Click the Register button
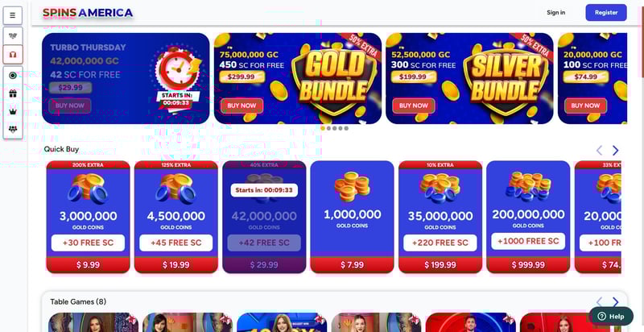This screenshot has width=644, height=332. (606, 13)
